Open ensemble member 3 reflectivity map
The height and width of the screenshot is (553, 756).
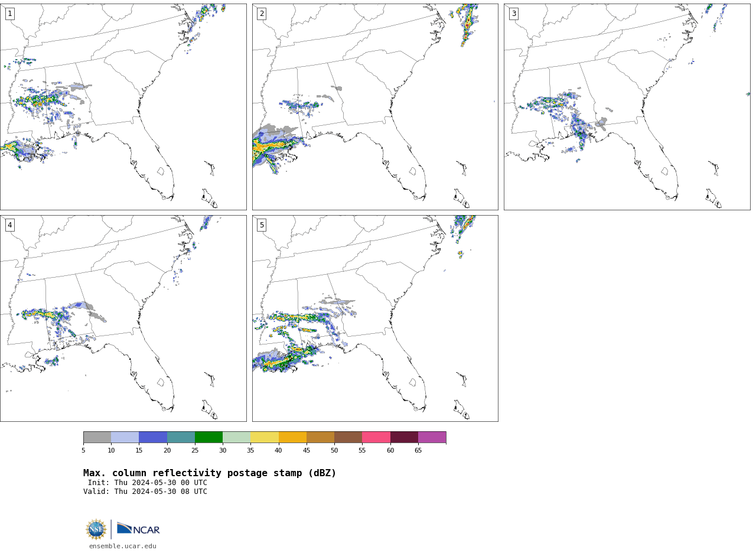point(627,107)
